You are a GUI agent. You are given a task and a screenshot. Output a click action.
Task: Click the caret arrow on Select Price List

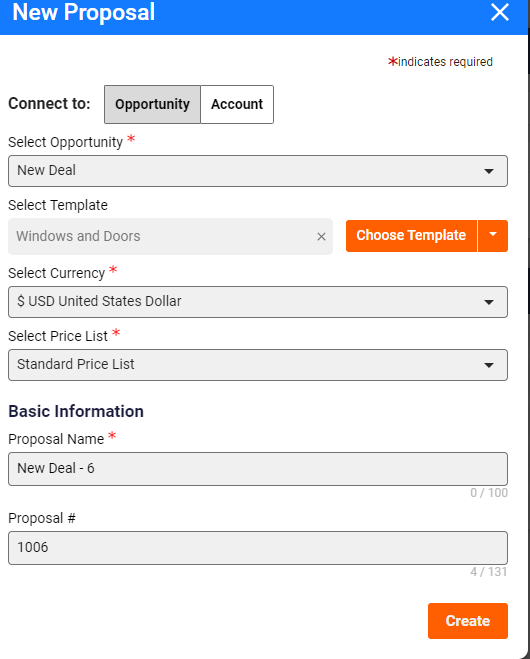tap(488, 365)
